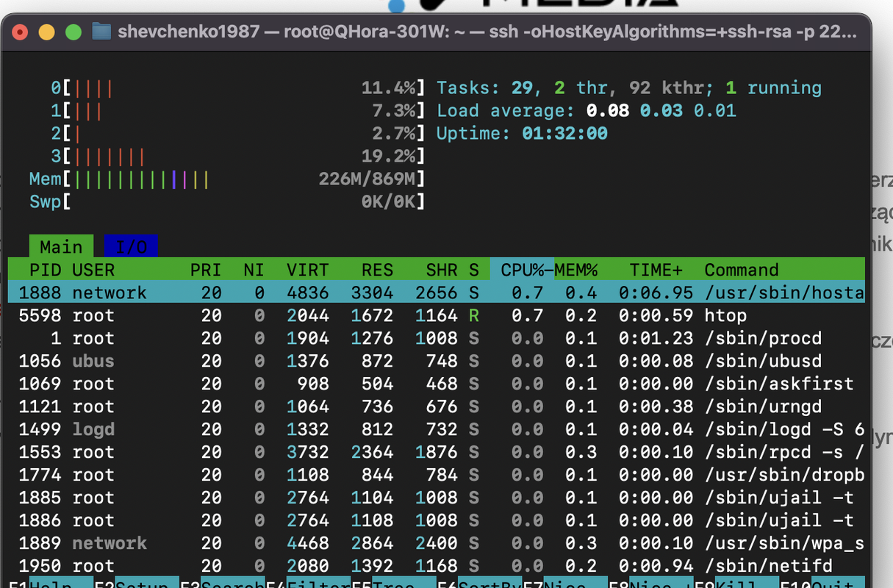Click the Command column header
893x588 pixels.
(741, 270)
